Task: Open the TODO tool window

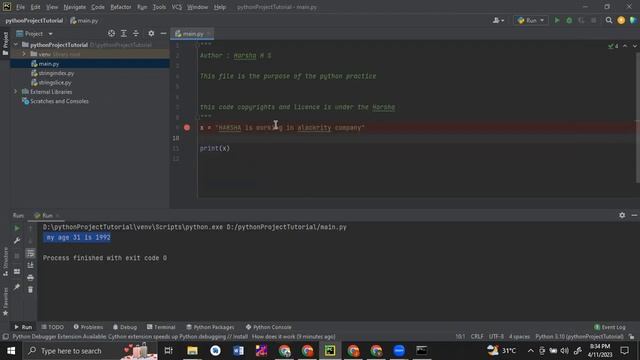Action: coord(53,327)
